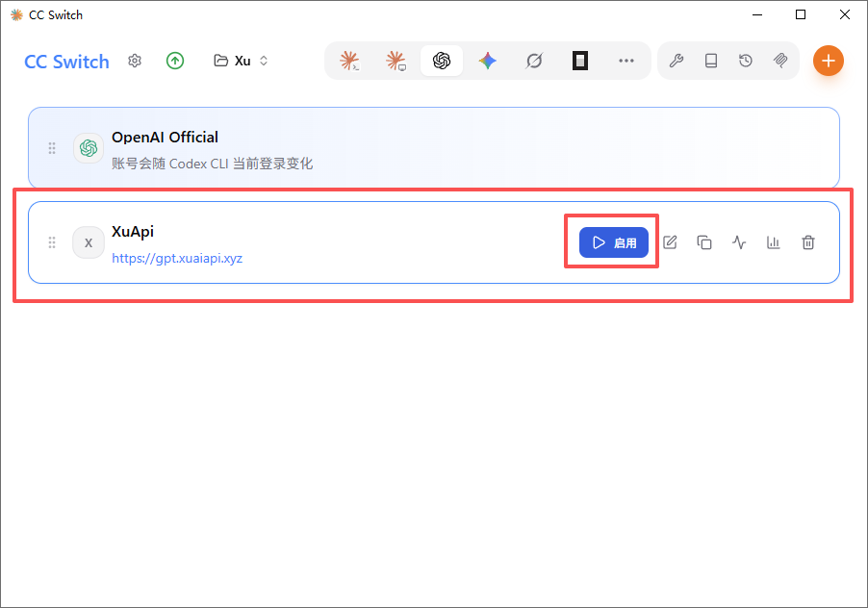Add a new provider with orange plus
This screenshot has width=868, height=608.
(829, 61)
